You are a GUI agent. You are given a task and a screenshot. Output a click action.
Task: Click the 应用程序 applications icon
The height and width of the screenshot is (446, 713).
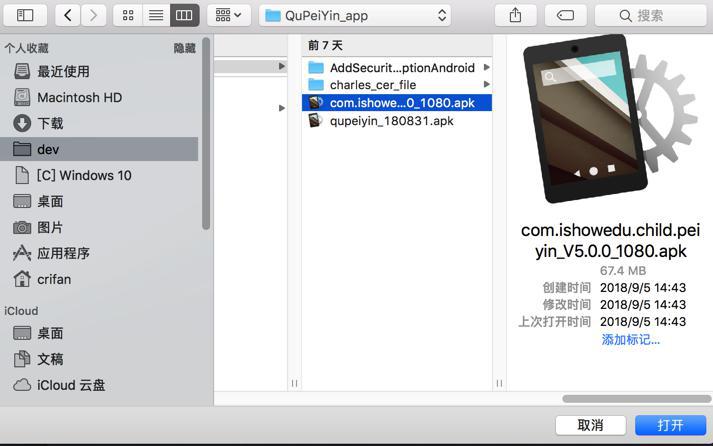(22, 253)
